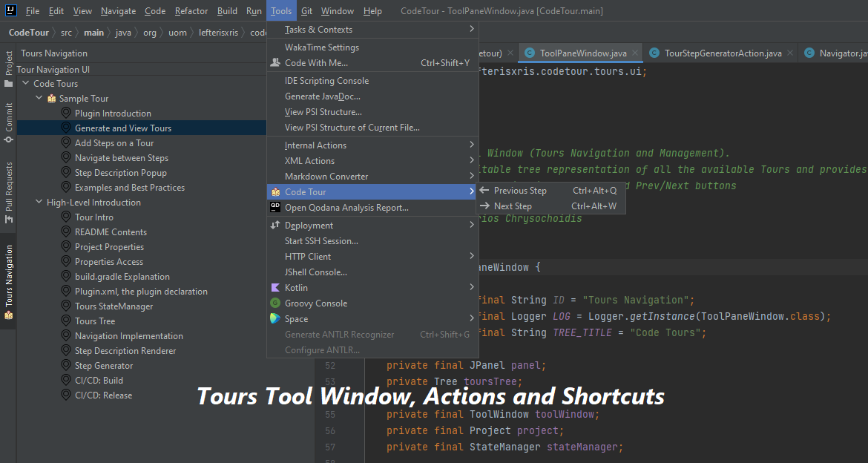Click the Code Tour menu book icon
Viewport: 868px width, 463px height.
[x=275, y=192]
